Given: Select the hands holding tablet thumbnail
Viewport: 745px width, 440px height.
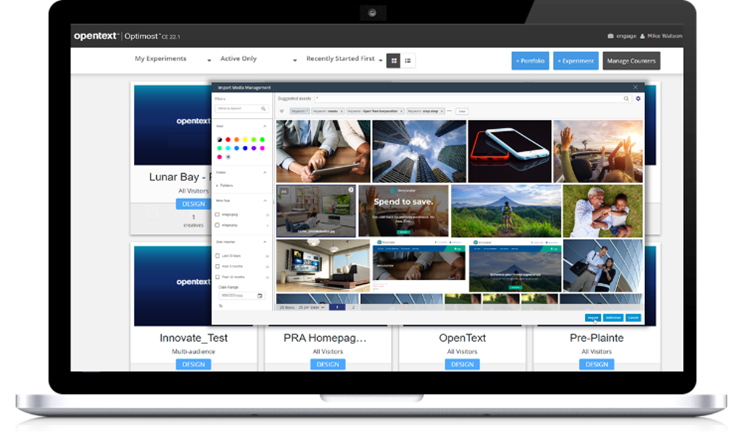Looking at the screenshot, I should pyautogui.click(x=323, y=151).
